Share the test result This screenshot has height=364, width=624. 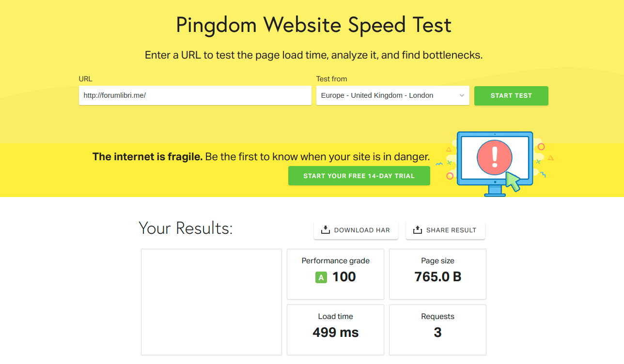tap(445, 230)
